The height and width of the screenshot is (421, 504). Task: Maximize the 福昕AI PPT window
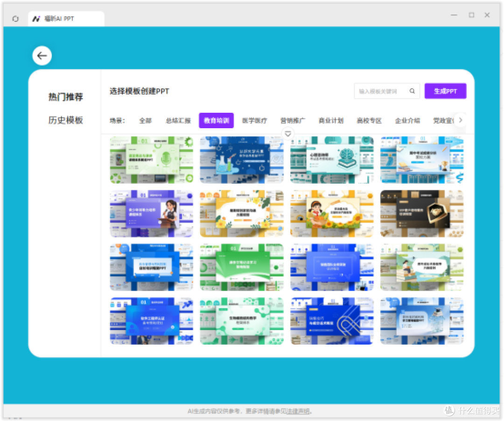coord(471,15)
